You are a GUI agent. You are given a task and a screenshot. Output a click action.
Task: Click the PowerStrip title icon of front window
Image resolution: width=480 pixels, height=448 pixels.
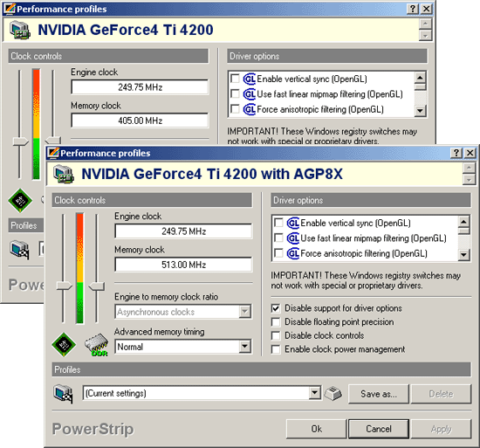click(53, 153)
